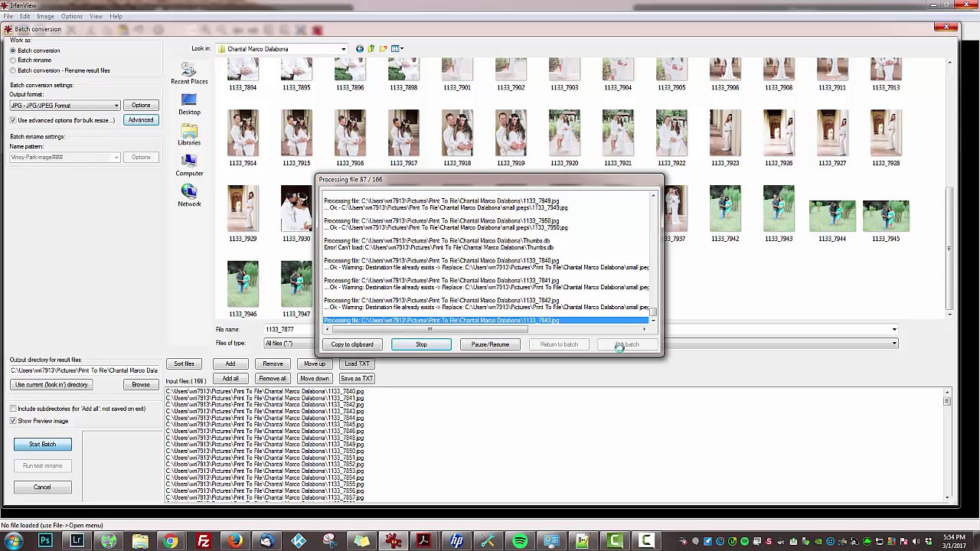Open Sticky Notes taskbar icon
980x551 pixels.
[361, 542]
